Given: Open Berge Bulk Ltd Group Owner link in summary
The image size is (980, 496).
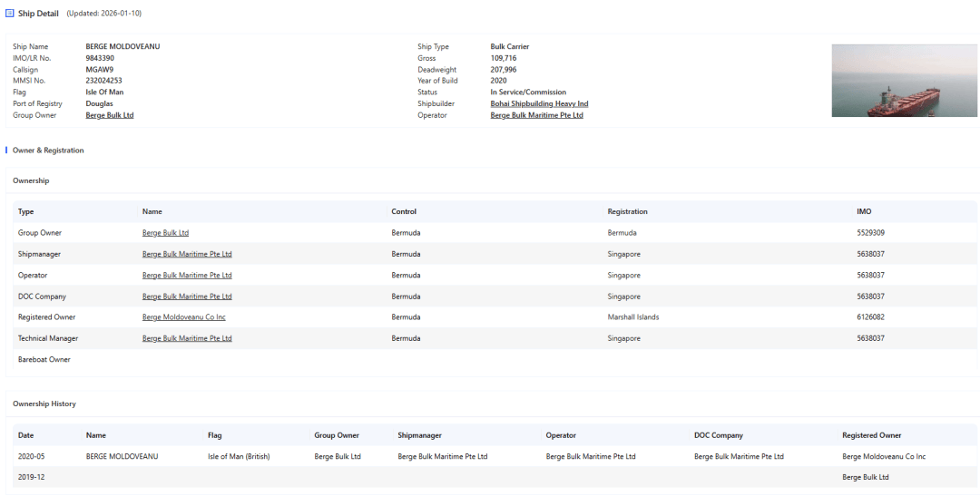Looking at the screenshot, I should click(x=109, y=115).
